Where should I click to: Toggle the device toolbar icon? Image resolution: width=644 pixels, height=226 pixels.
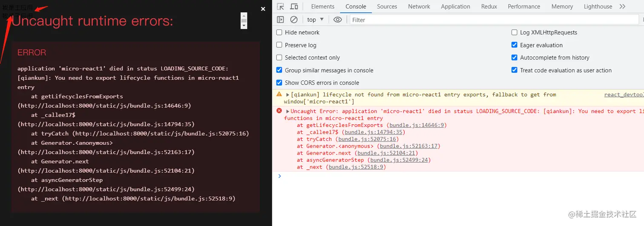[294, 6]
